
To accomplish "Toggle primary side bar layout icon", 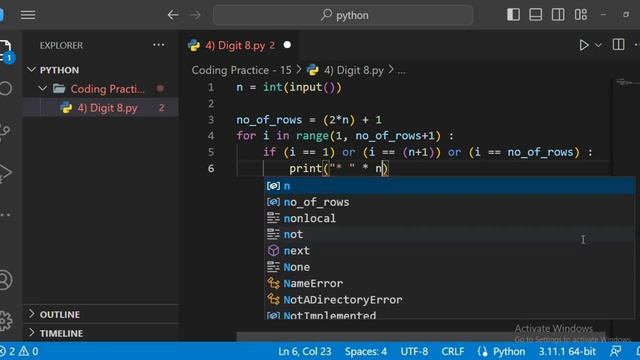I will [513, 15].
